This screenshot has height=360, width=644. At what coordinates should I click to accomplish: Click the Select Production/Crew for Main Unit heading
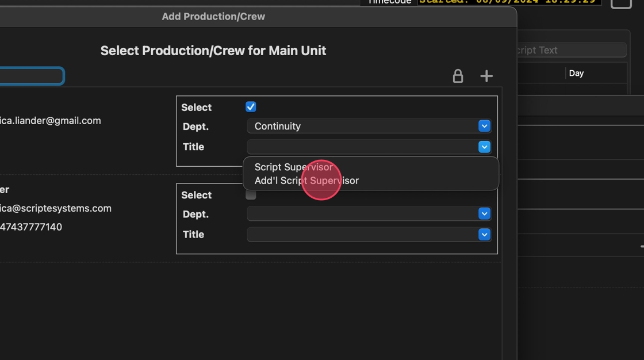point(213,51)
